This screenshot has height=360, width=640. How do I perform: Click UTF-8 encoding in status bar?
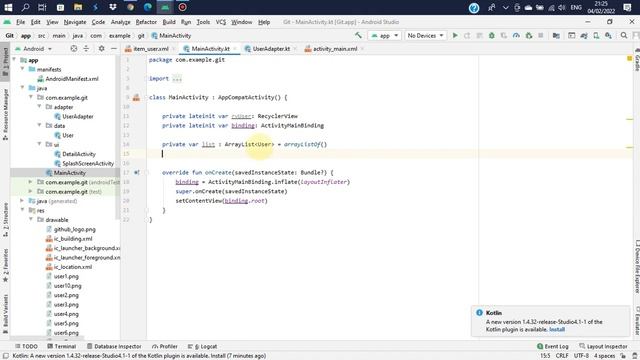point(581,356)
